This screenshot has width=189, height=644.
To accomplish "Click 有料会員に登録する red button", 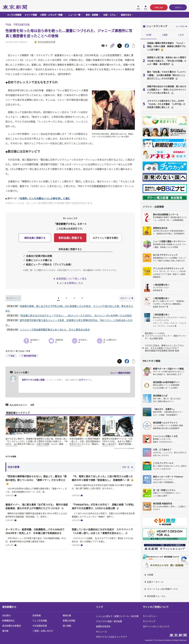I will coord(70,238).
